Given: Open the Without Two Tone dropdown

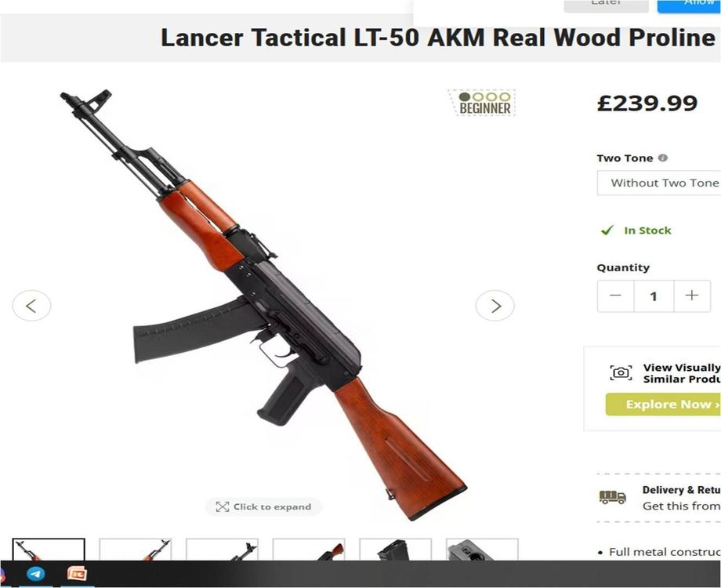Looking at the screenshot, I should tap(659, 183).
